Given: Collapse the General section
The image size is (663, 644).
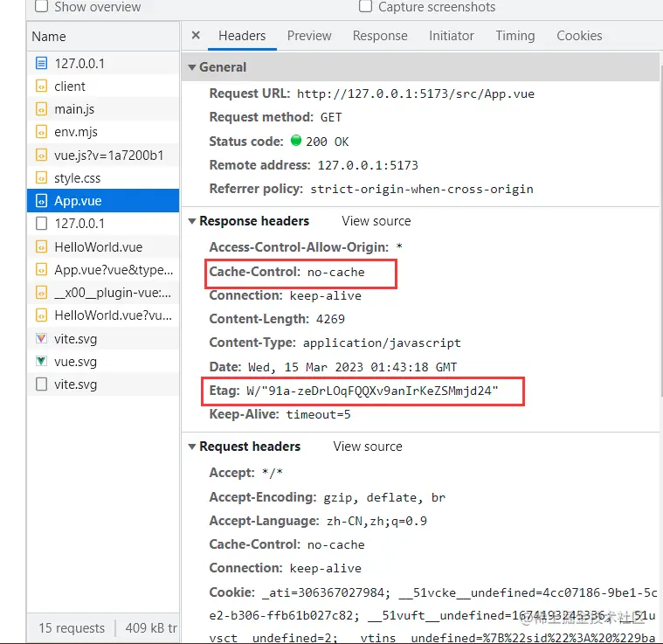Looking at the screenshot, I should tap(192, 67).
